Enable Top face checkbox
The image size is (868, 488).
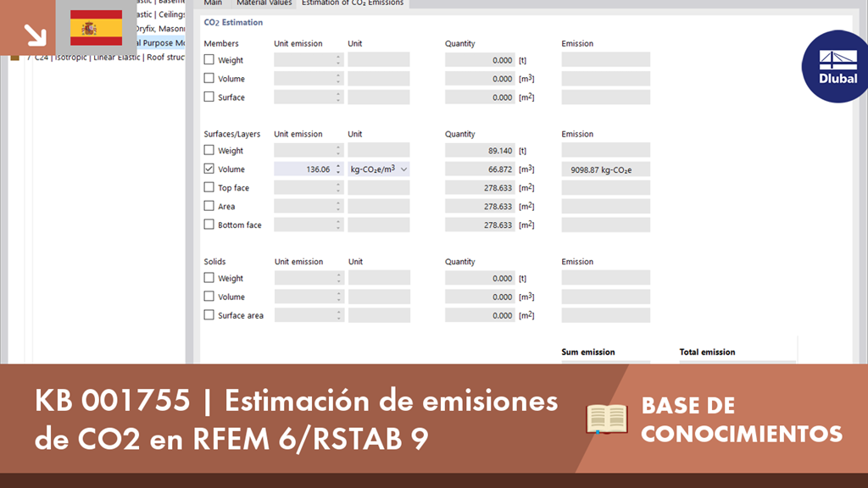pos(209,187)
